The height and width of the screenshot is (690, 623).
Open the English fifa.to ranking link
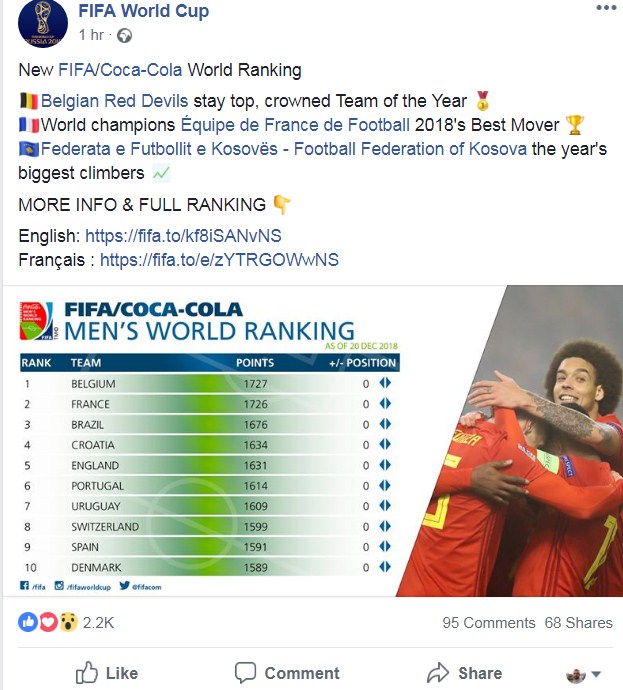point(183,236)
